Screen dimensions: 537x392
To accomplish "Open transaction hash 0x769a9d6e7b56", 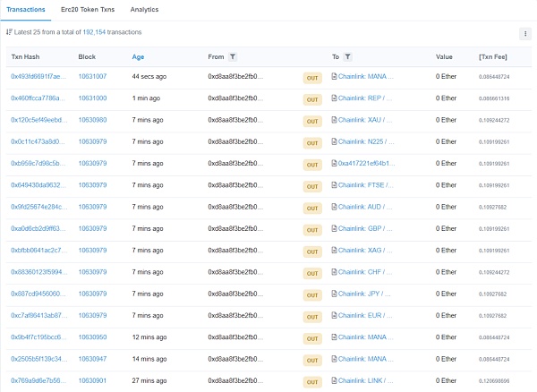I will (37, 380).
